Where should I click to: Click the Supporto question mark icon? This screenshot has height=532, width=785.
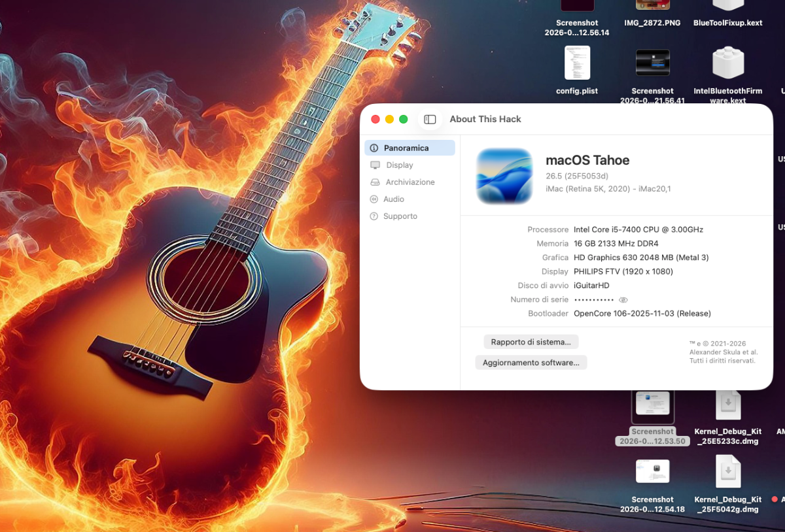coord(374,216)
